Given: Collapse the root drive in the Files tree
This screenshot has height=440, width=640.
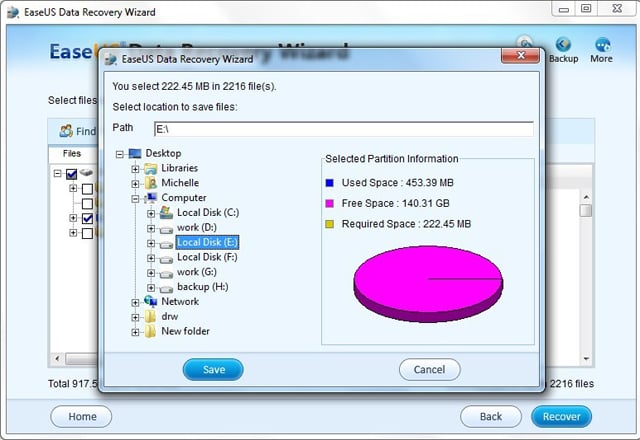Looking at the screenshot, I should coord(58,173).
